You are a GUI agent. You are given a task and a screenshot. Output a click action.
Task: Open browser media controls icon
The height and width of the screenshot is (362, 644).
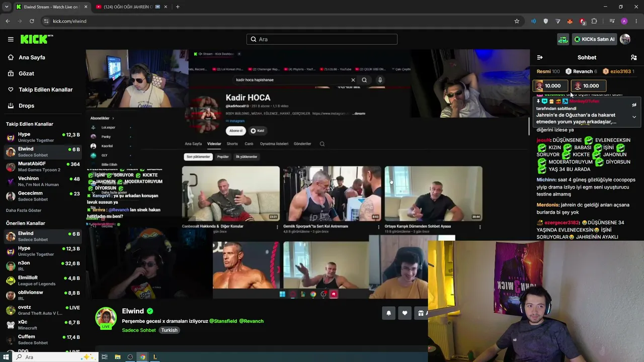[612, 21]
